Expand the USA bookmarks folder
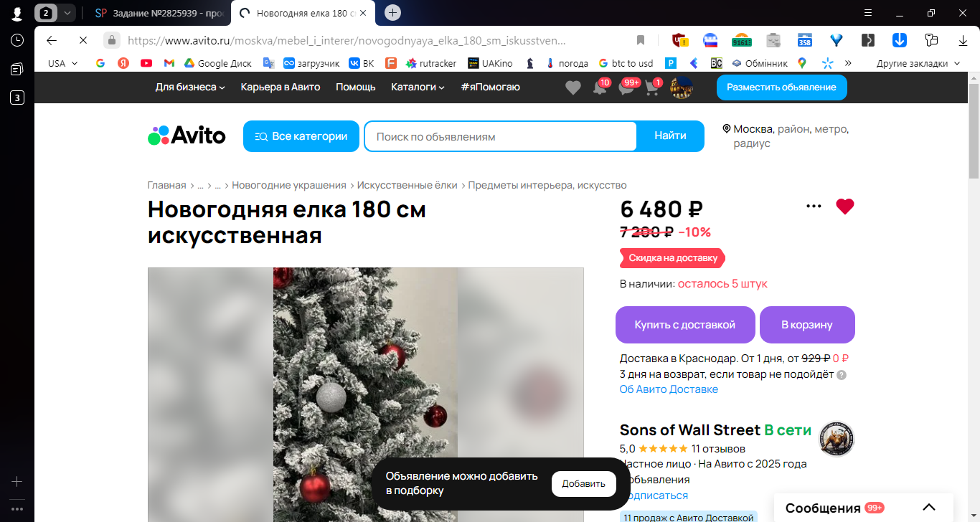The image size is (980, 522). pyautogui.click(x=62, y=63)
